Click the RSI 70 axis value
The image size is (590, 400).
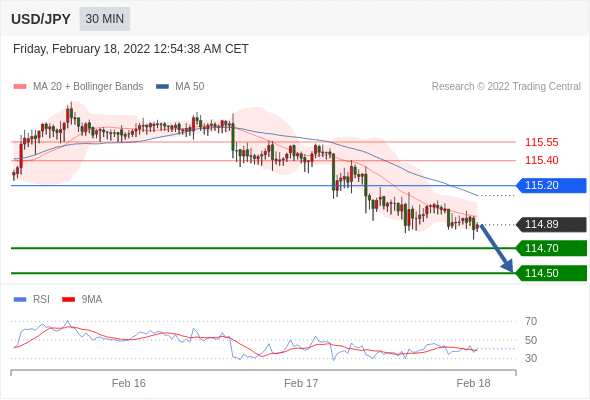pyautogui.click(x=531, y=321)
